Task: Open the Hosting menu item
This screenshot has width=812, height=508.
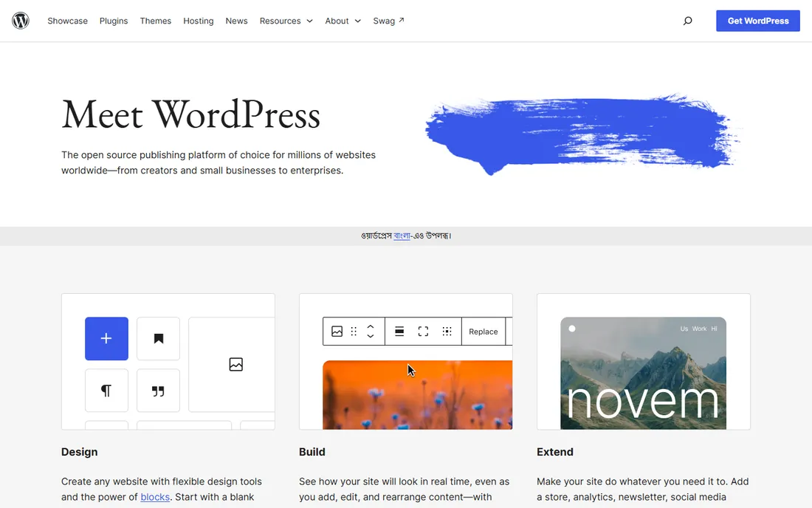Action: coord(199,21)
